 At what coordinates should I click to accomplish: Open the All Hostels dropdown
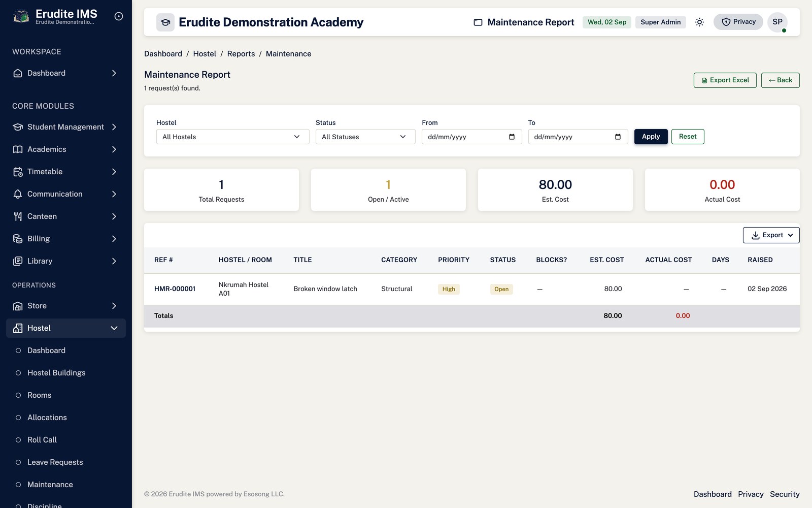click(233, 137)
